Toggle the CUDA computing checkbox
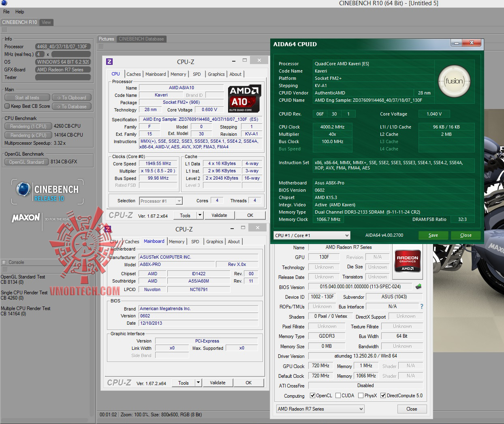 click(338, 396)
